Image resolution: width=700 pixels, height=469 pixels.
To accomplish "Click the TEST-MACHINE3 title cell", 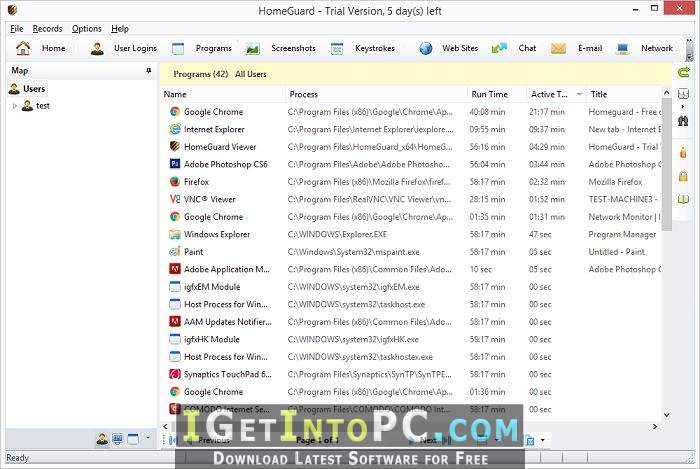I will [x=624, y=199].
